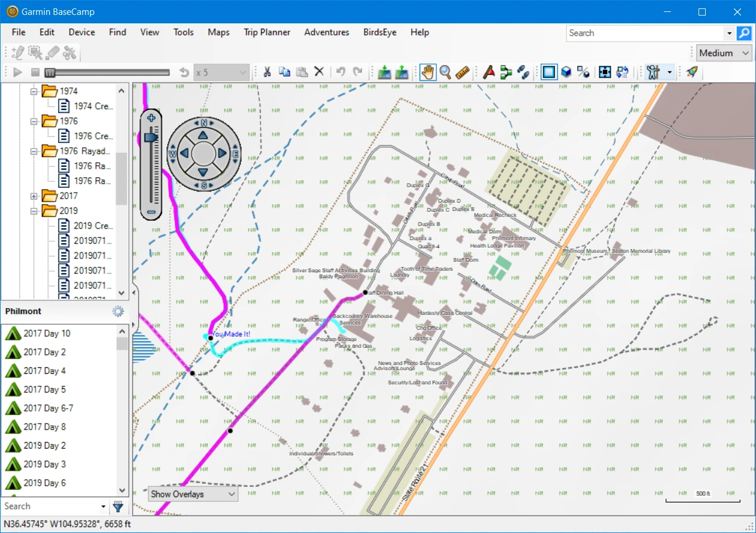Click the playback reset loop arrow

(x=184, y=72)
